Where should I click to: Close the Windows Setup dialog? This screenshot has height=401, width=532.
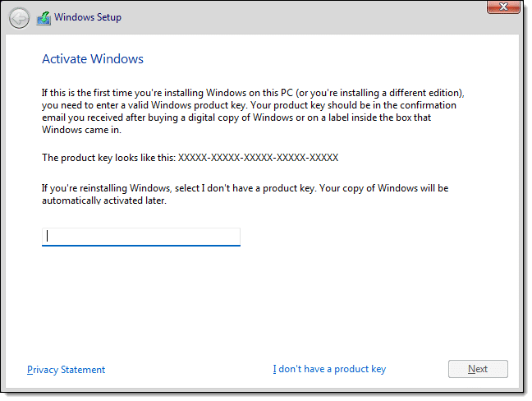pyautogui.click(x=503, y=7)
